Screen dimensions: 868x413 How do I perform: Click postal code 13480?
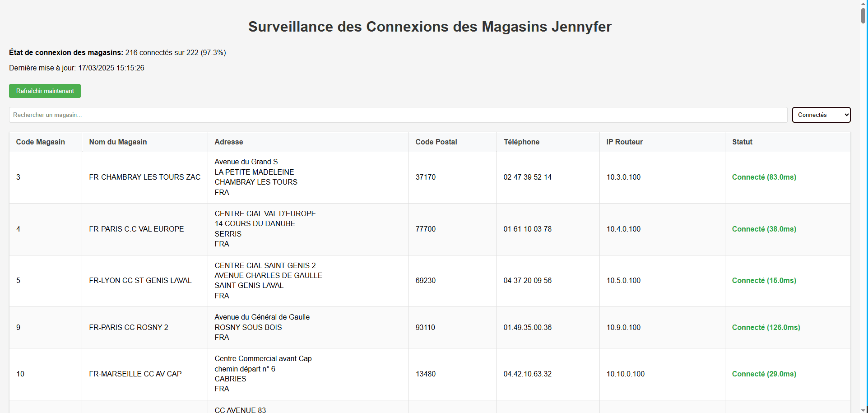[x=426, y=374]
